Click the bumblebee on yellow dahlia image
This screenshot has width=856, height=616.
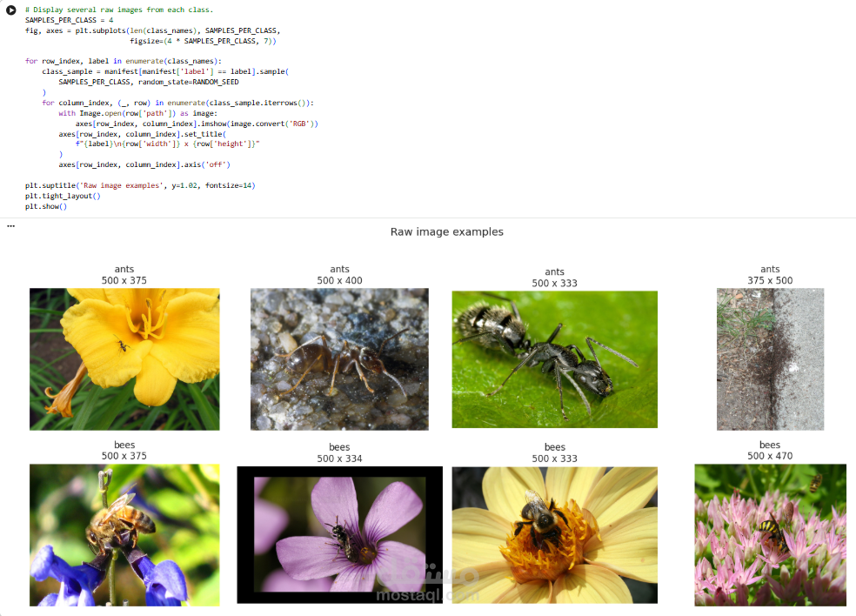coord(555,535)
